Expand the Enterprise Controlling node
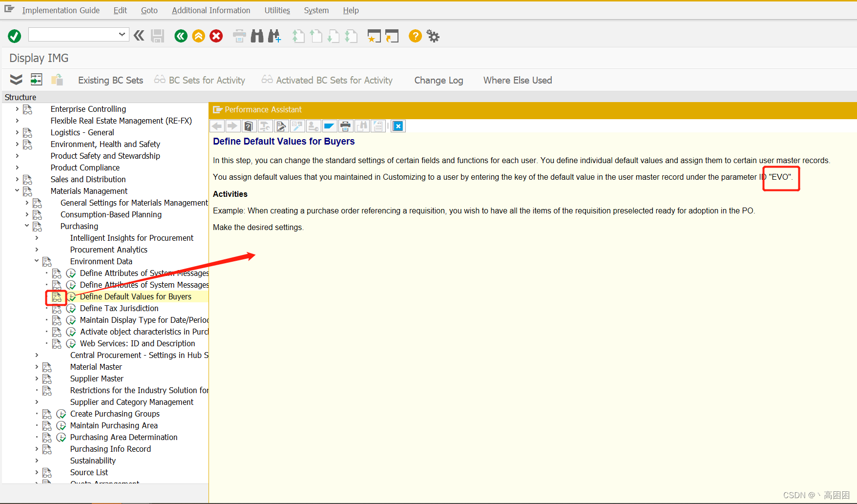 [x=17, y=109]
